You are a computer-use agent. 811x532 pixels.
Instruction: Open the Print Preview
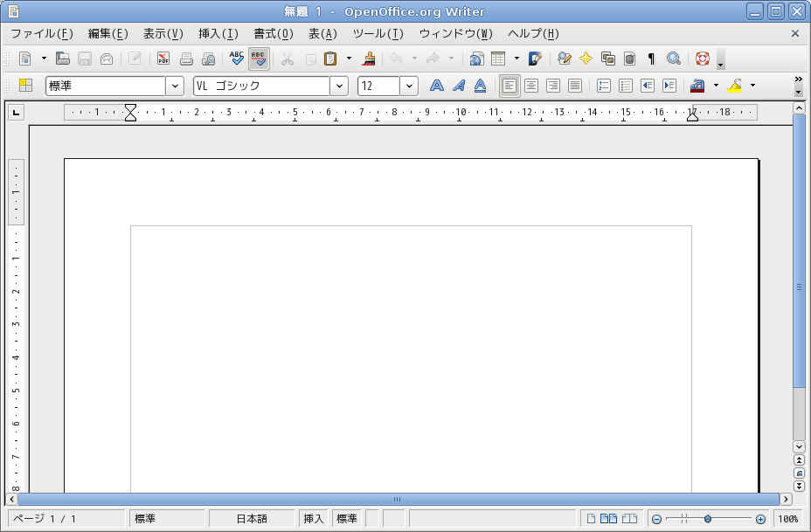[x=208, y=58]
